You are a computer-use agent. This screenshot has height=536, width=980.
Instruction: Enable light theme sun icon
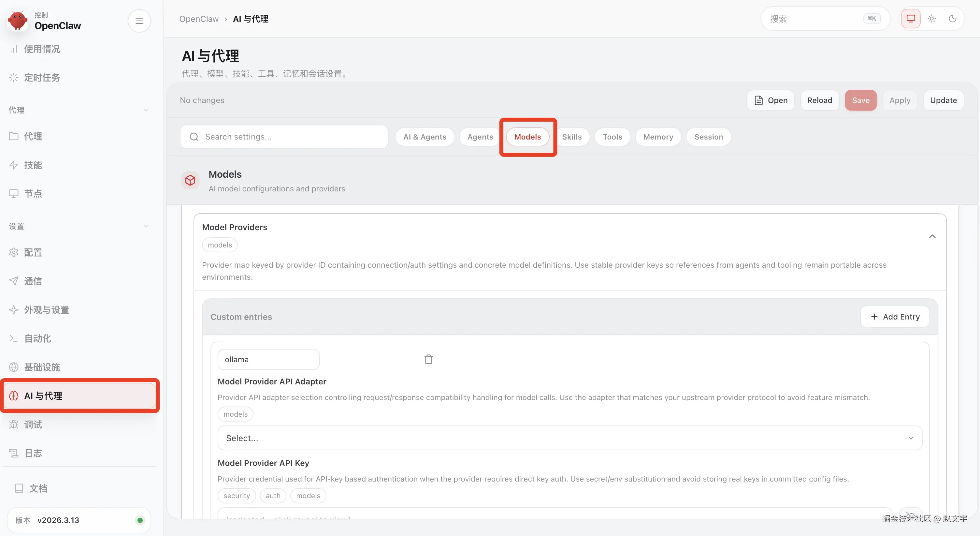(x=931, y=19)
